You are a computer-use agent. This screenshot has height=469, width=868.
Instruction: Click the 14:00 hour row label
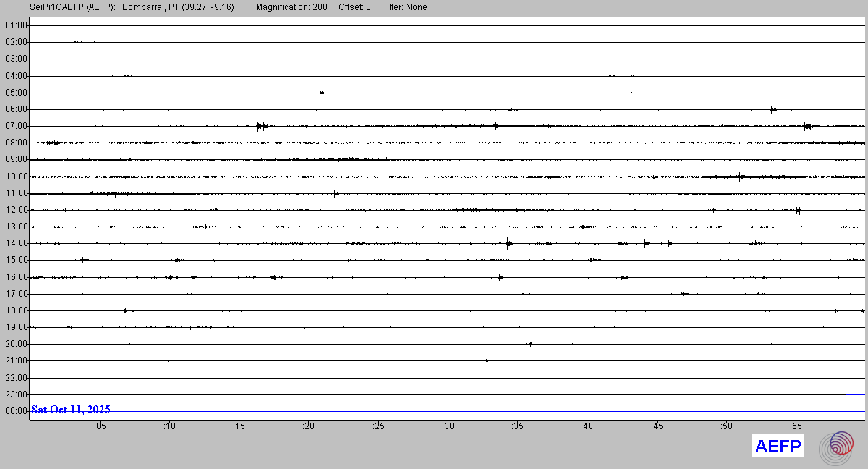pyautogui.click(x=16, y=243)
